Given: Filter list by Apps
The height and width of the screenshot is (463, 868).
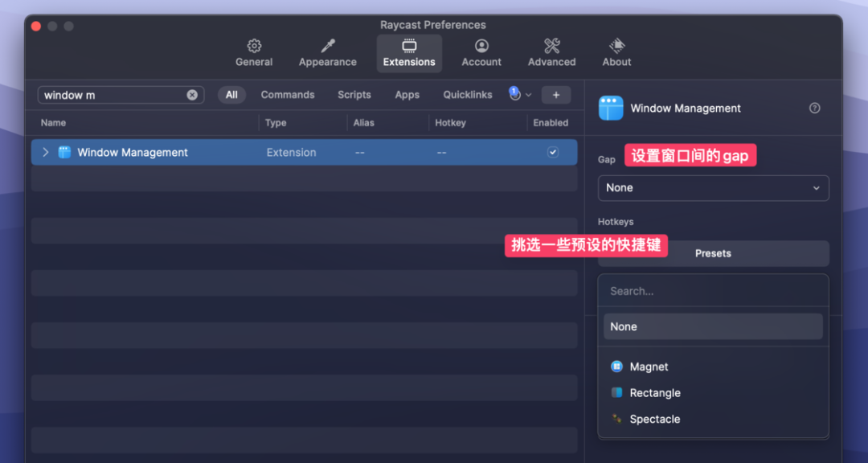Looking at the screenshot, I should (407, 95).
